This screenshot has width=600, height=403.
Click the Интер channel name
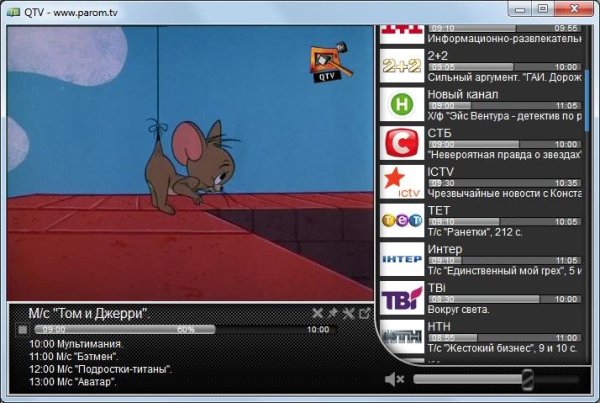(445, 250)
